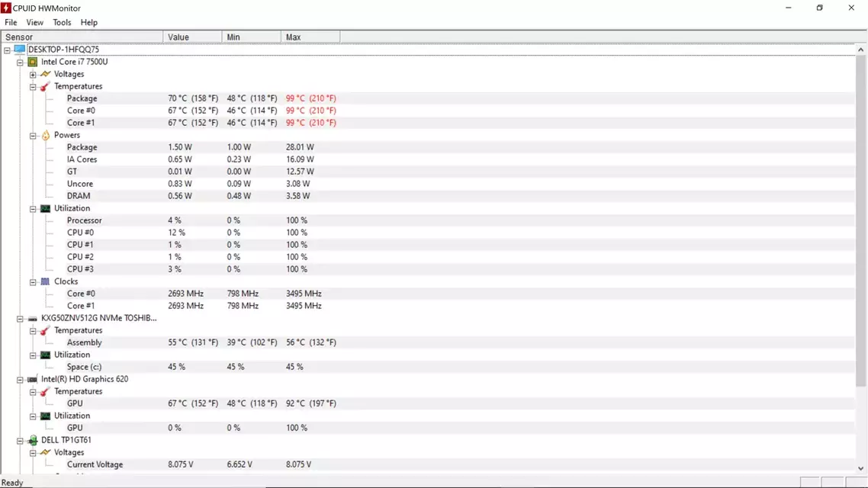Viewport: 868px width, 488px height.
Task: Click the Ready status bar text
Action: 12,483
